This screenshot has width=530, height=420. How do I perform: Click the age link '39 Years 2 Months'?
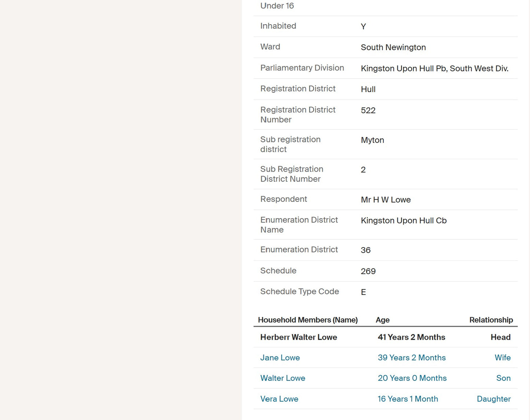tap(412, 358)
